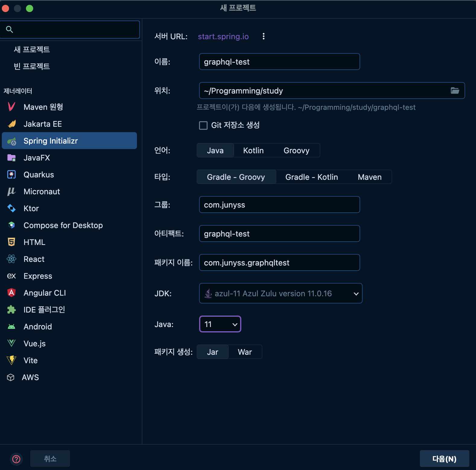Click the Android robot icon
Viewport: 476px width, 470px height.
(11, 326)
